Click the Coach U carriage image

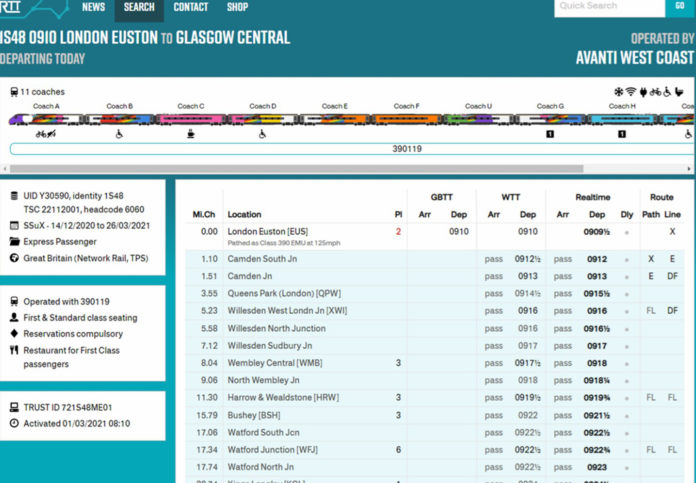[x=479, y=119]
